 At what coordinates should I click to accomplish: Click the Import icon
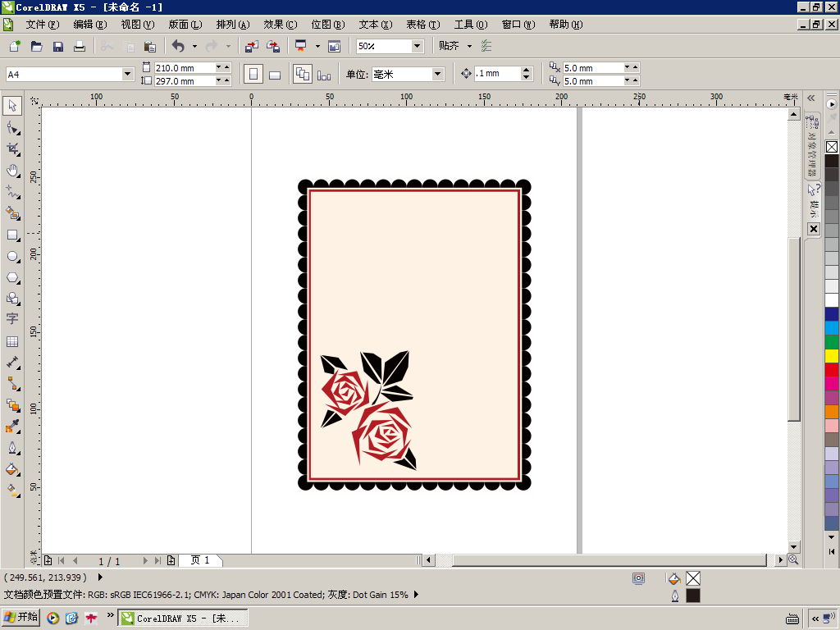click(x=251, y=46)
